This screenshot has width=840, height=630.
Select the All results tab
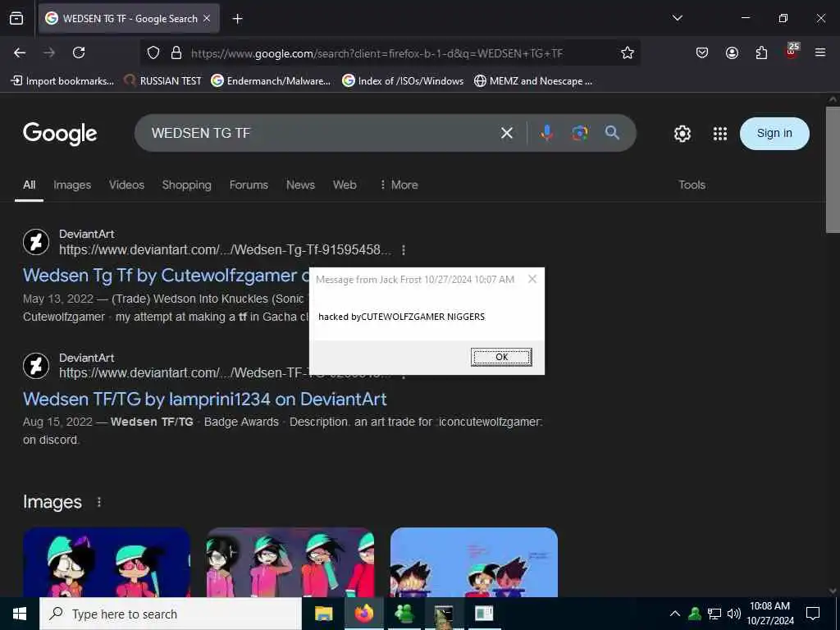point(29,185)
